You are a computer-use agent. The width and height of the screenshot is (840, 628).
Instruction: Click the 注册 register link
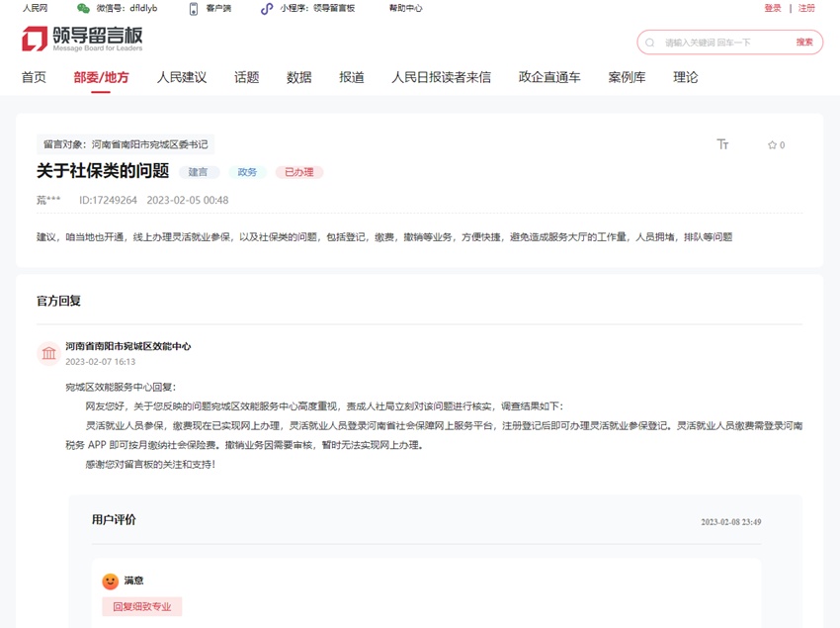pos(806,8)
